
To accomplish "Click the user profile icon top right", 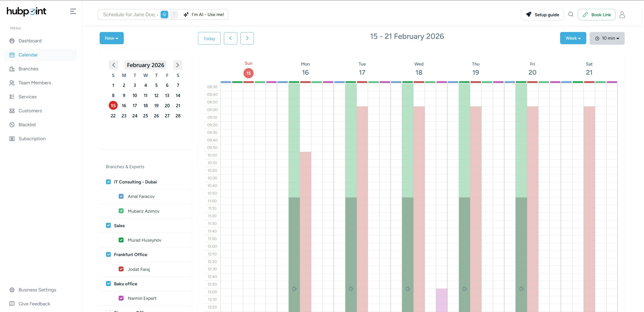I will [x=622, y=14].
